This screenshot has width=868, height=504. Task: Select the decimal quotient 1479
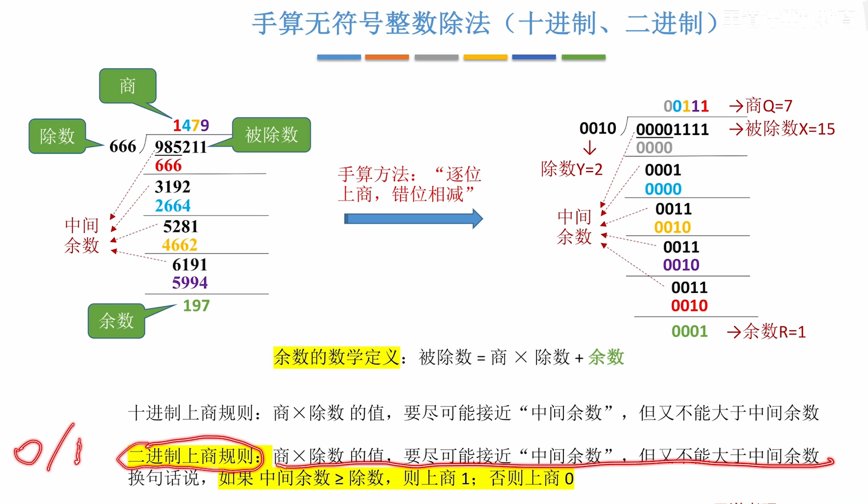click(190, 126)
